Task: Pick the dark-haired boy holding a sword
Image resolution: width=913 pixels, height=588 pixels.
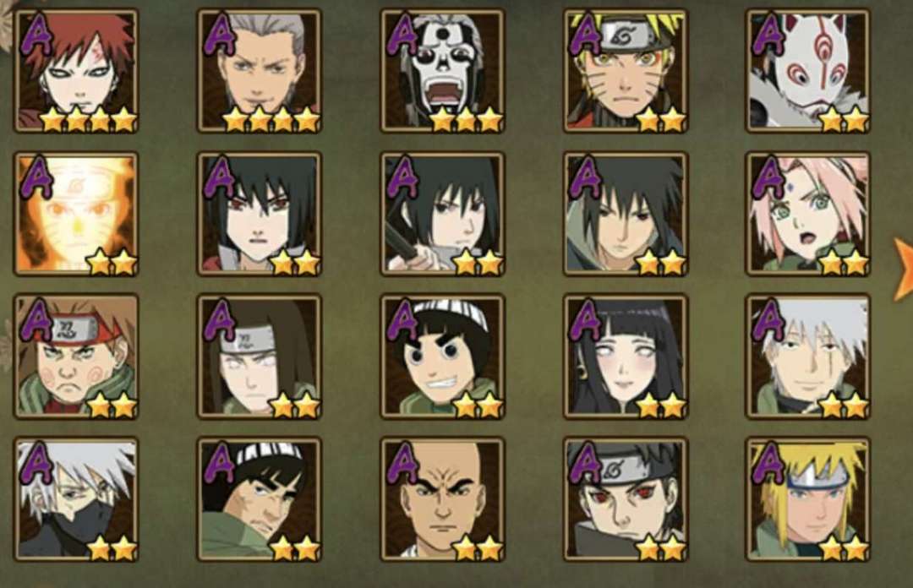Action: pyautogui.click(x=442, y=214)
